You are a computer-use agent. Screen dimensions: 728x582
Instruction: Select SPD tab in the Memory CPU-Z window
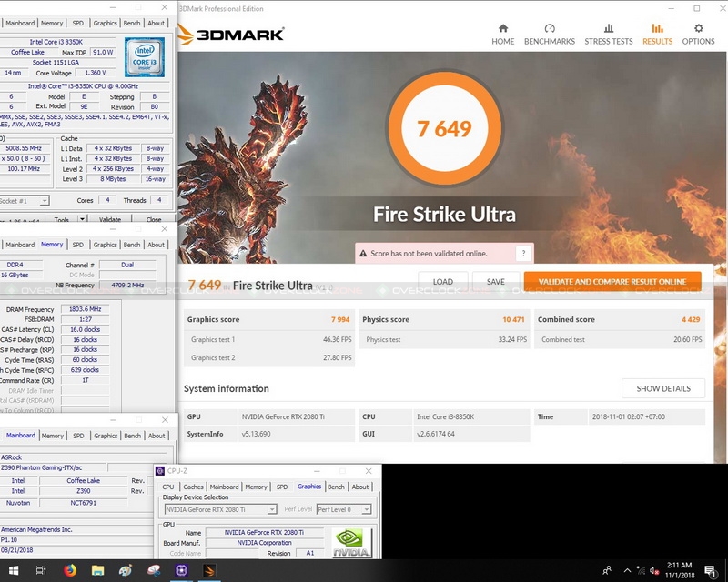78,245
